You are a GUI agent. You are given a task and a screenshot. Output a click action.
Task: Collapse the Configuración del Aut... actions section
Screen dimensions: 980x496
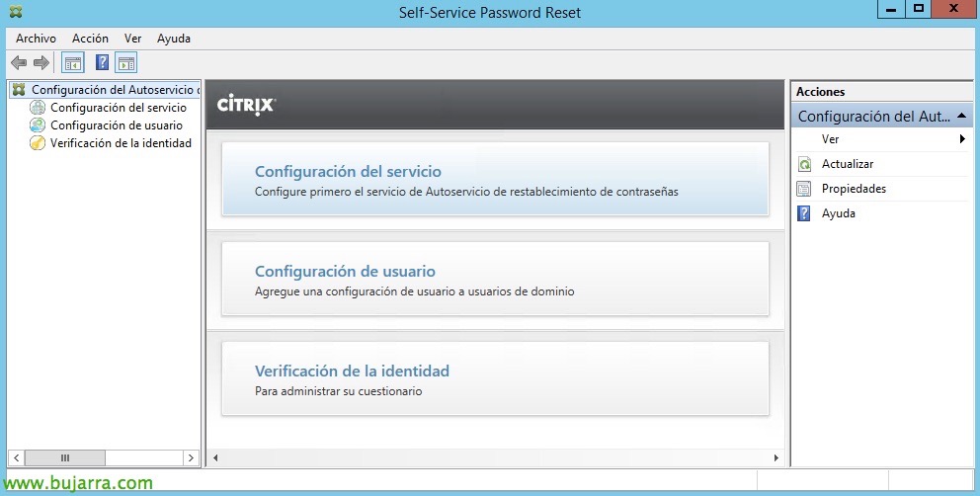tap(962, 116)
